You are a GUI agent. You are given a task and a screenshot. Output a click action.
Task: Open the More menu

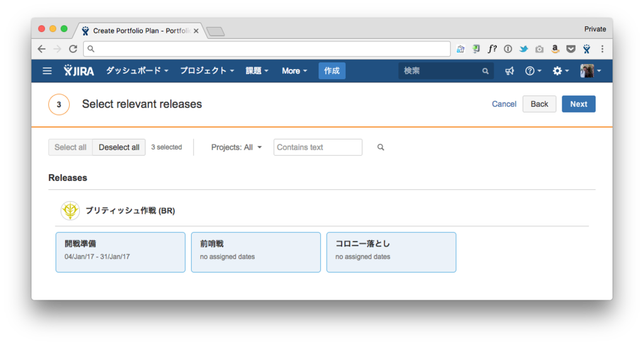coord(294,70)
